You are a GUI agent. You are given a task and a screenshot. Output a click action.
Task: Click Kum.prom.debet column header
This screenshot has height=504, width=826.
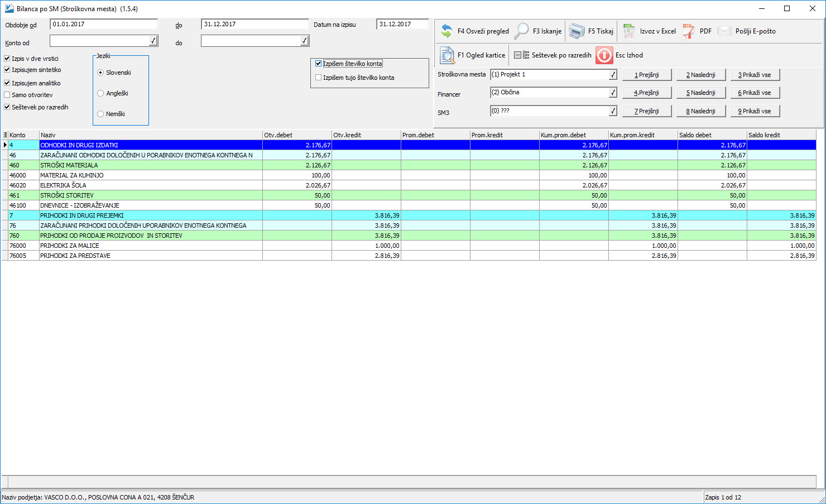(x=574, y=135)
